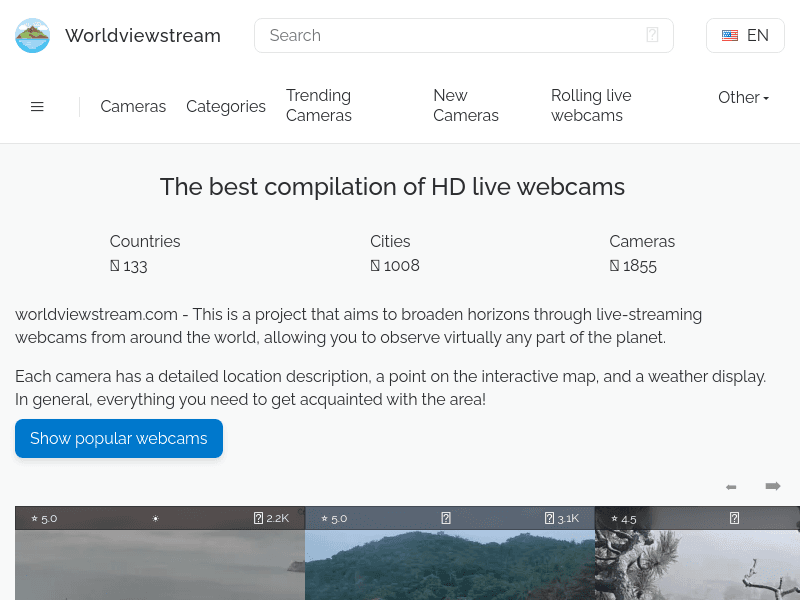Click the 4.5 star rating on third webcam
The width and height of the screenshot is (800, 600).
pyautogui.click(x=623, y=519)
